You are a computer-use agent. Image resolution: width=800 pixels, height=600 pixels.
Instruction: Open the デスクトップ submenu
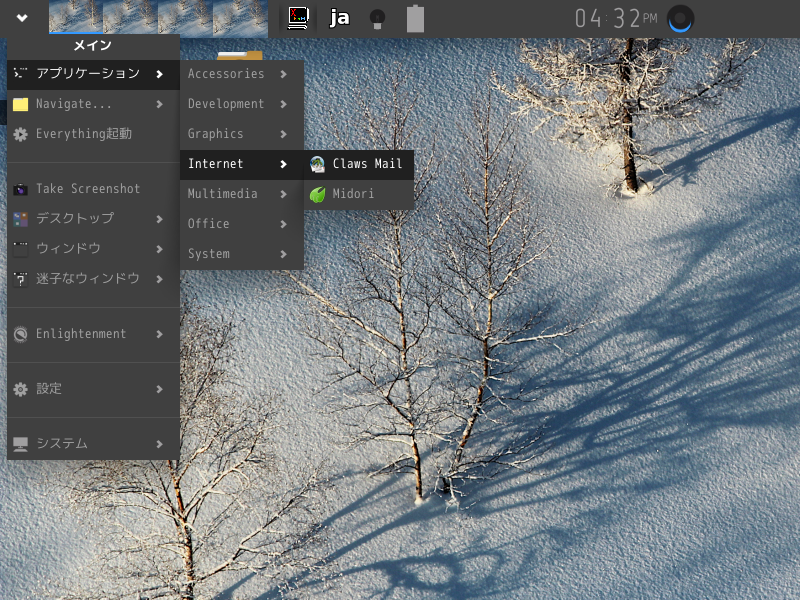pyautogui.click(x=93, y=219)
